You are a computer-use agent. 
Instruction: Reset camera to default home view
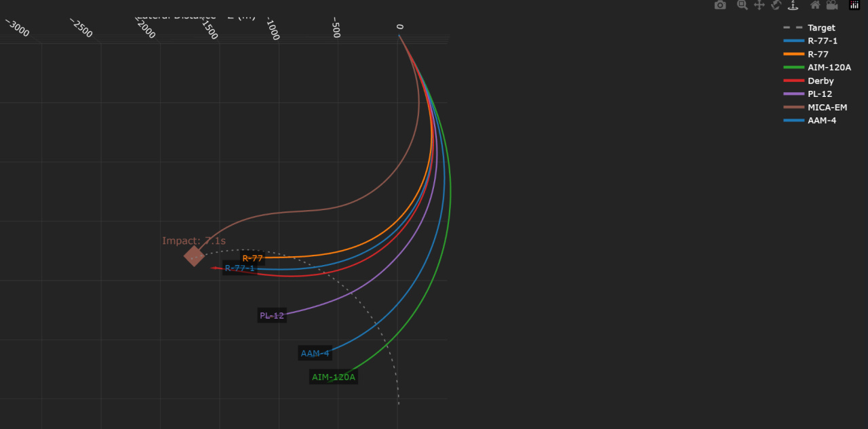click(815, 5)
